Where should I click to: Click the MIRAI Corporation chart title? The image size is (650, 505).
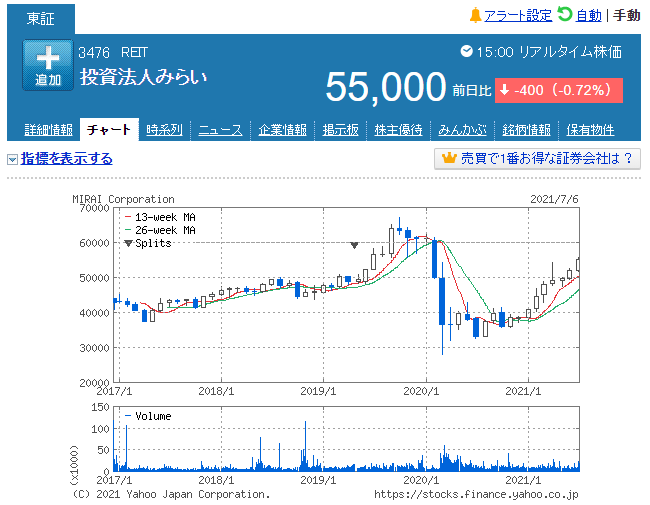click(x=124, y=199)
